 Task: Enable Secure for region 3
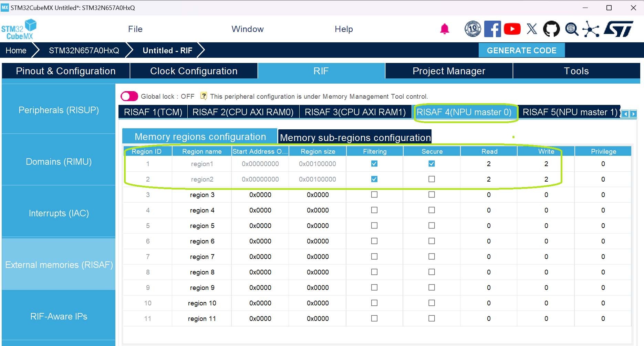tap(432, 195)
